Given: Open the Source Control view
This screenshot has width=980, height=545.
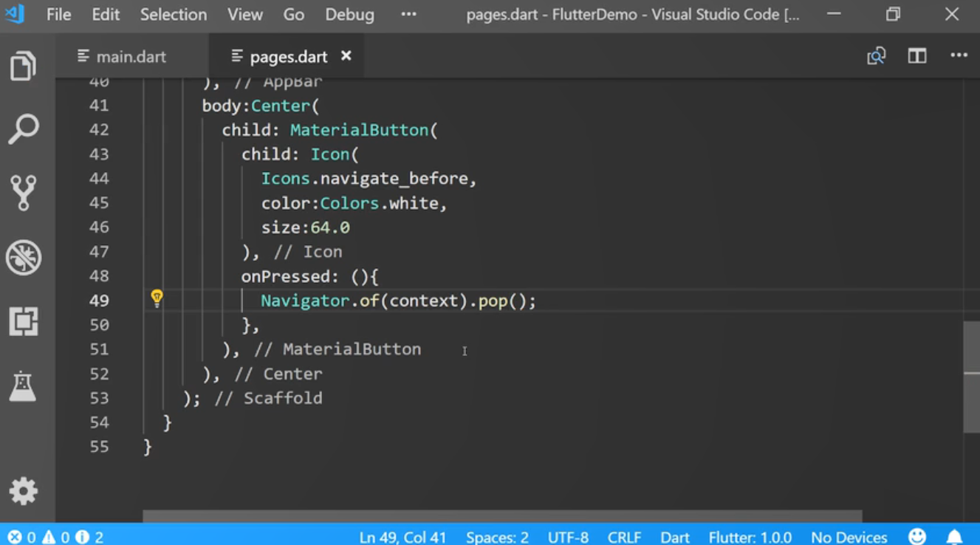Looking at the screenshot, I should 23,193.
